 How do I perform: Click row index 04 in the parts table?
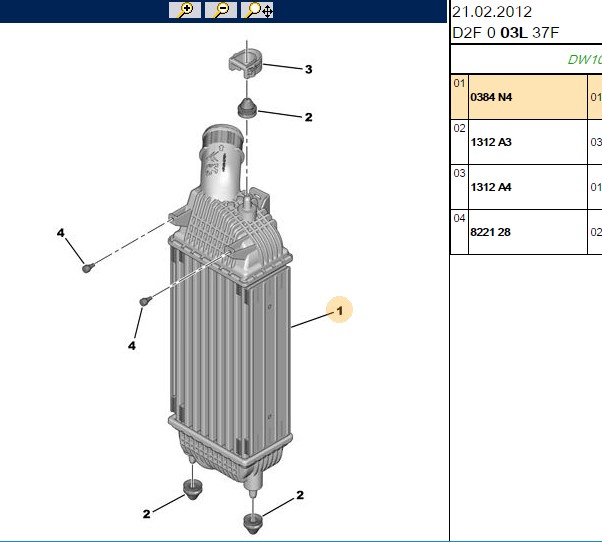pos(459,218)
